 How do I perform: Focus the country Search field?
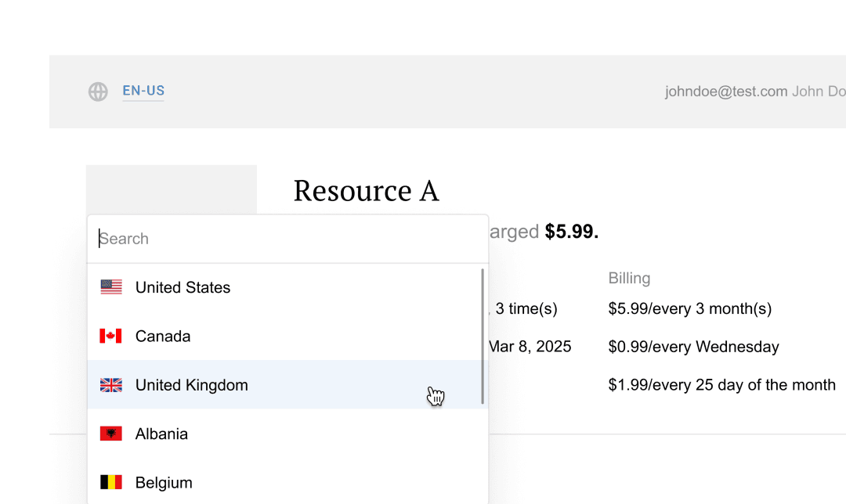pyautogui.click(x=287, y=239)
